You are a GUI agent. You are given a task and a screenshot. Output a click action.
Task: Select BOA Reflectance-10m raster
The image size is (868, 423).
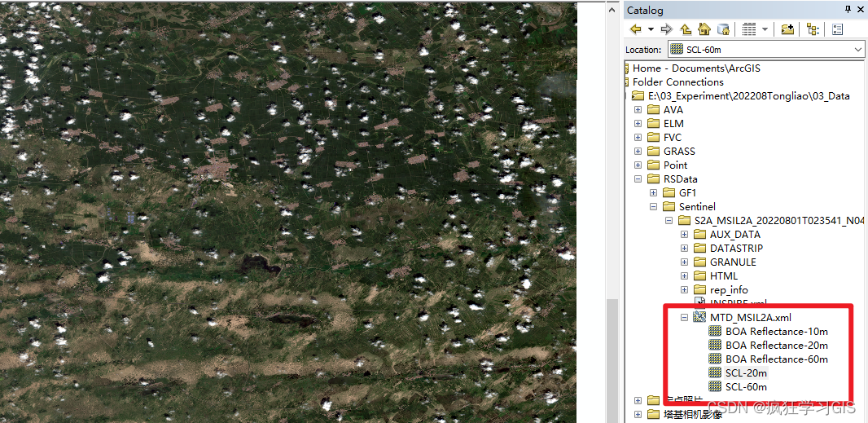tap(777, 332)
